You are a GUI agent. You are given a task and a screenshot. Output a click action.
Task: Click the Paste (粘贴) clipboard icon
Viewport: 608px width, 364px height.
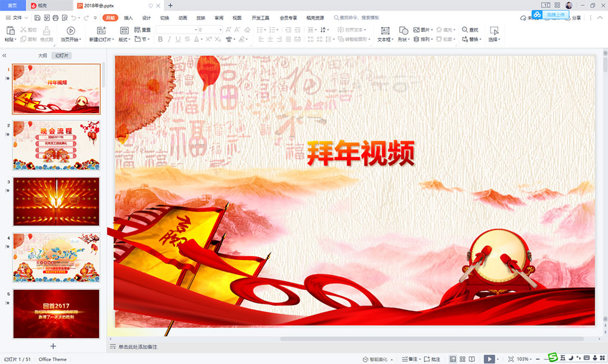click(x=10, y=30)
